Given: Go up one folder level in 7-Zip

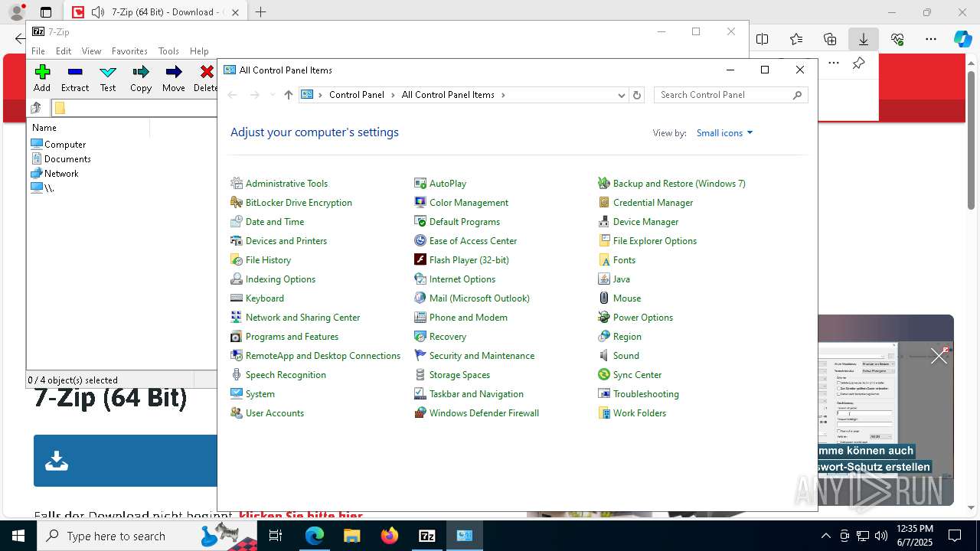Looking at the screenshot, I should click(x=36, y=108).
